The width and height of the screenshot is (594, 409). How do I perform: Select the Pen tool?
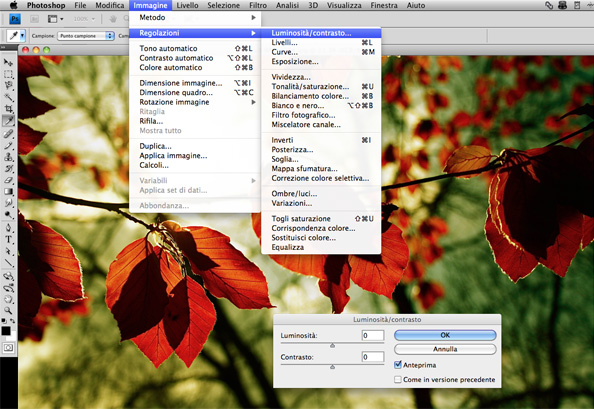coord(8,228)
